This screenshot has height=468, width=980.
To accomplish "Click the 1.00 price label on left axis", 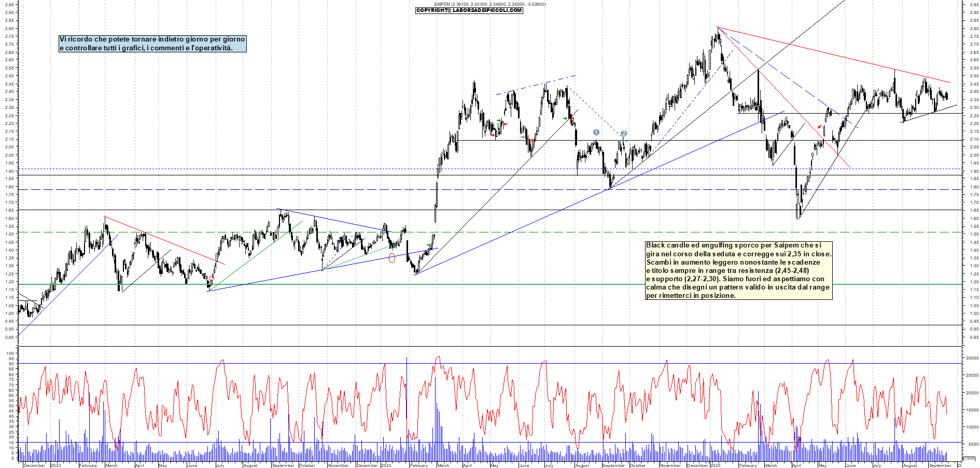I will coord(9,313).
